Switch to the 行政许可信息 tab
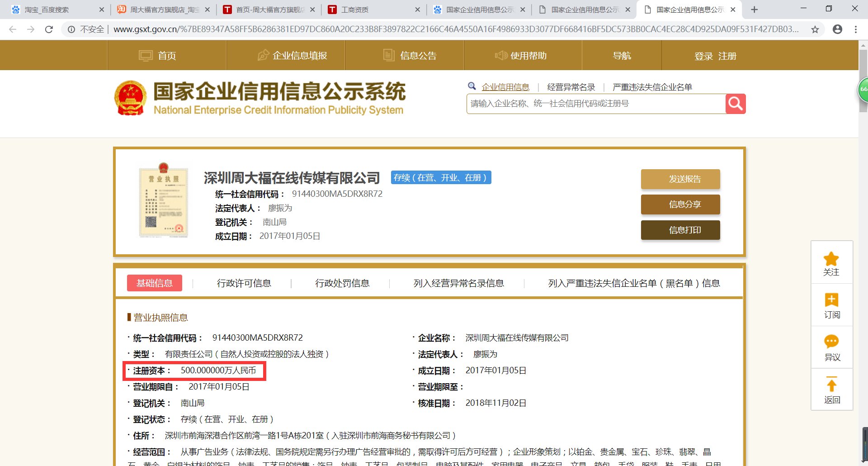Image resolution: width=868 pixels, height=466 pixels. click(x=244, y=283)
